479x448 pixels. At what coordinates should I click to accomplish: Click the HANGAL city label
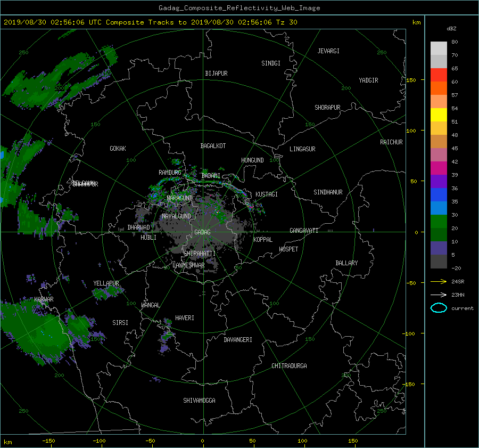coord(150,305)
